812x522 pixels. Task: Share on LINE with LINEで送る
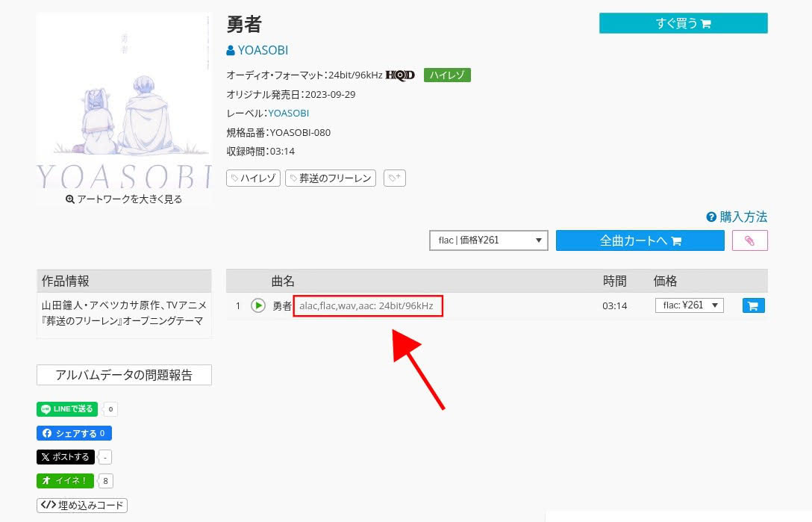(x=67, y=409)
